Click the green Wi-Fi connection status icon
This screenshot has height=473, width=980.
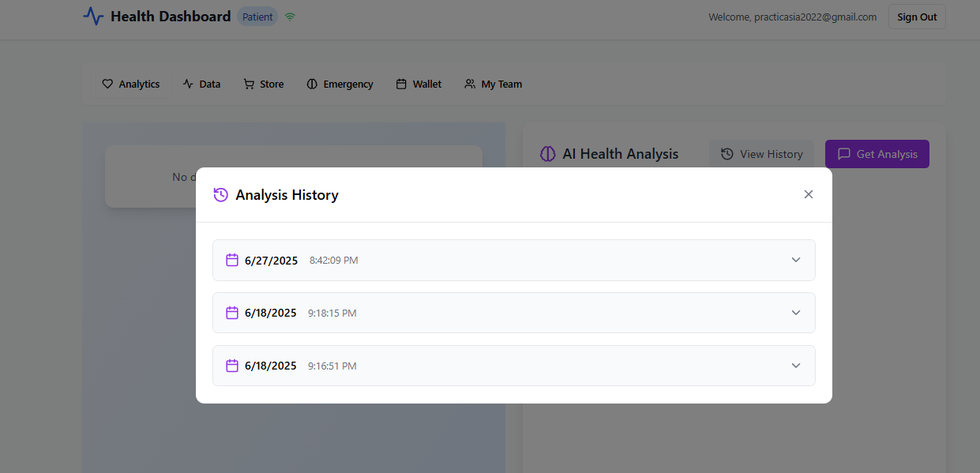pos(290,17)
